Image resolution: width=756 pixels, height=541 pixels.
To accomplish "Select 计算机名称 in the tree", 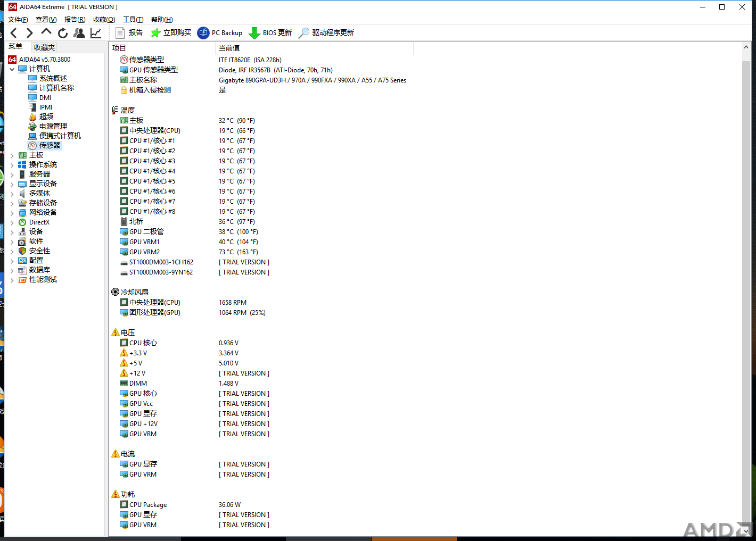I will (x=56, y=88).
